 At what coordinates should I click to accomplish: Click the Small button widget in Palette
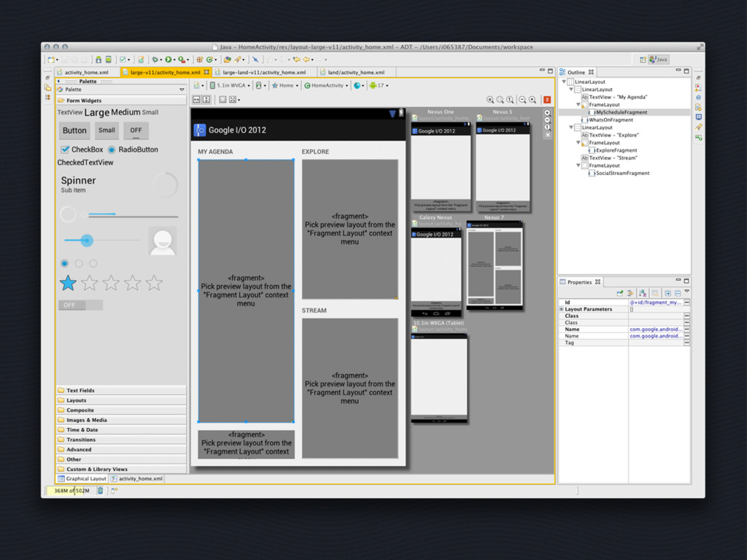pyautogui.click(x=107, y=131)
